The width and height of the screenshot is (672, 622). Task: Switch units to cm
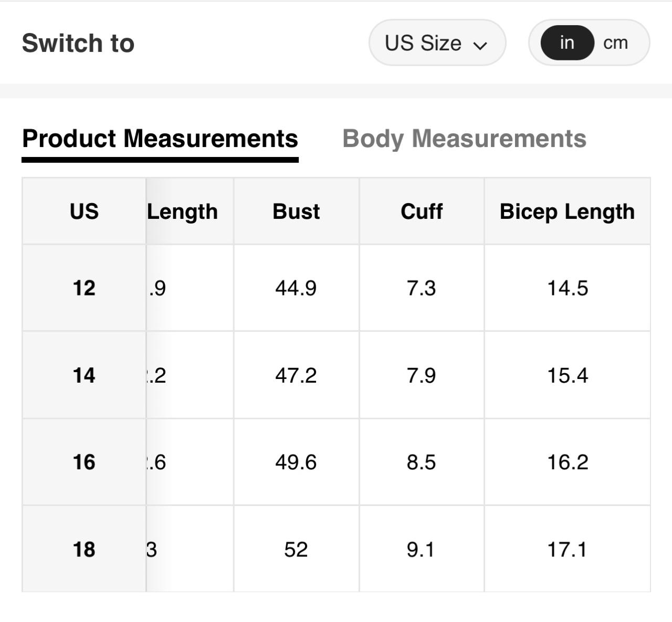(x=615, y=43)
